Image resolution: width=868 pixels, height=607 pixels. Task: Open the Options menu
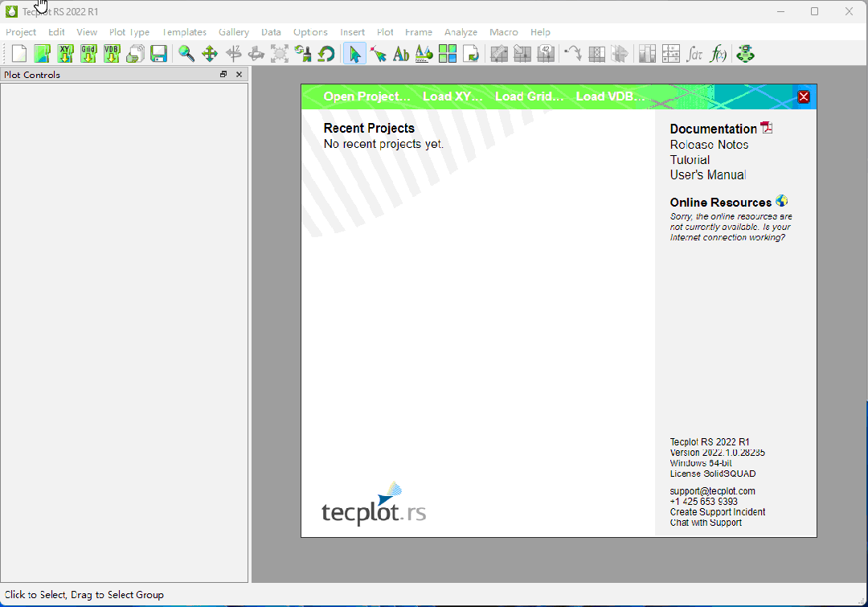point(310,32)
